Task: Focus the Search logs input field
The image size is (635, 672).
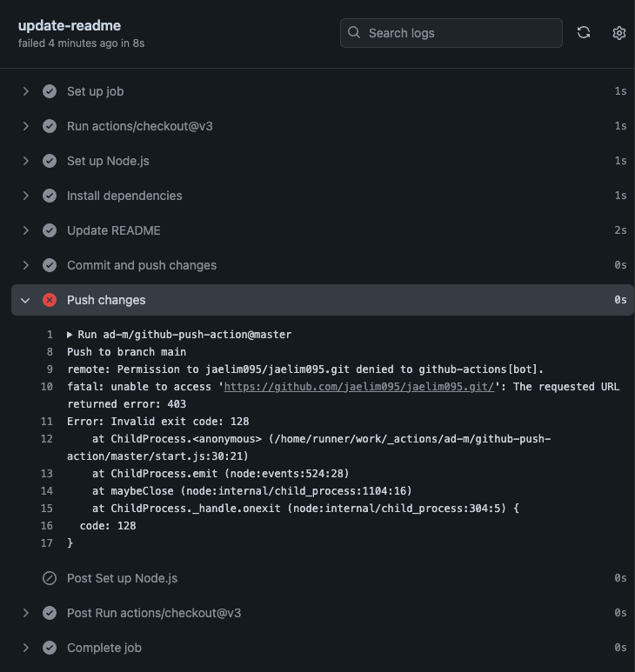Action: pyautogui.click(x=451, y=33)
